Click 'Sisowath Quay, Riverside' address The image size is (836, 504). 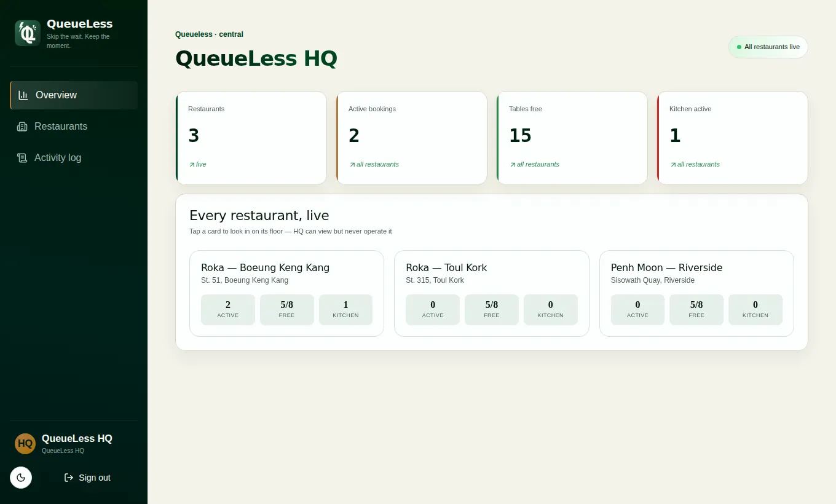[x=653, y=280]
